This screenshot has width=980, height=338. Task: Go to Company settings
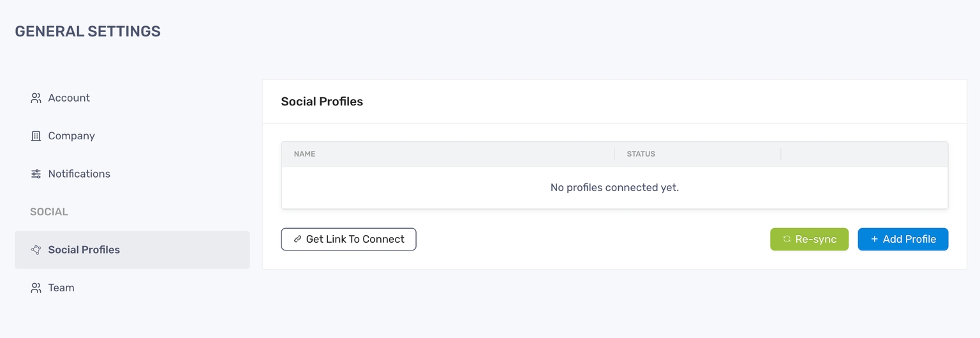click(71, 136)
